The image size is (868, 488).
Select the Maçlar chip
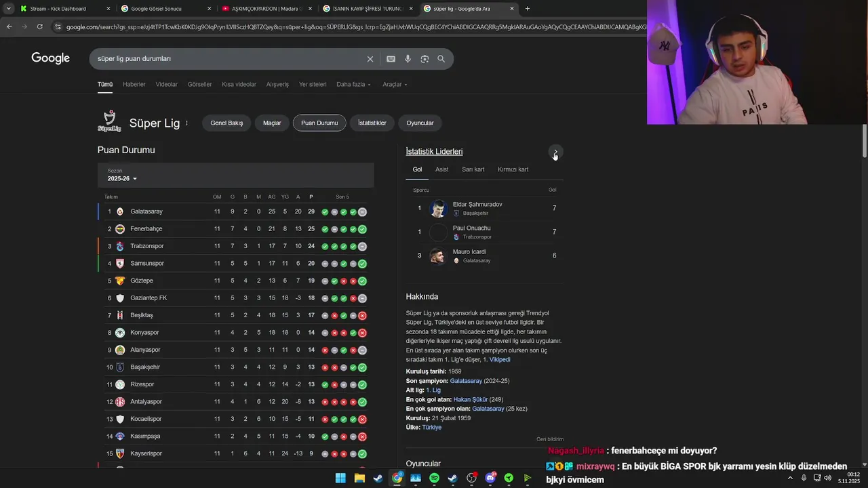pyautogui.click(x=272, y=123)
